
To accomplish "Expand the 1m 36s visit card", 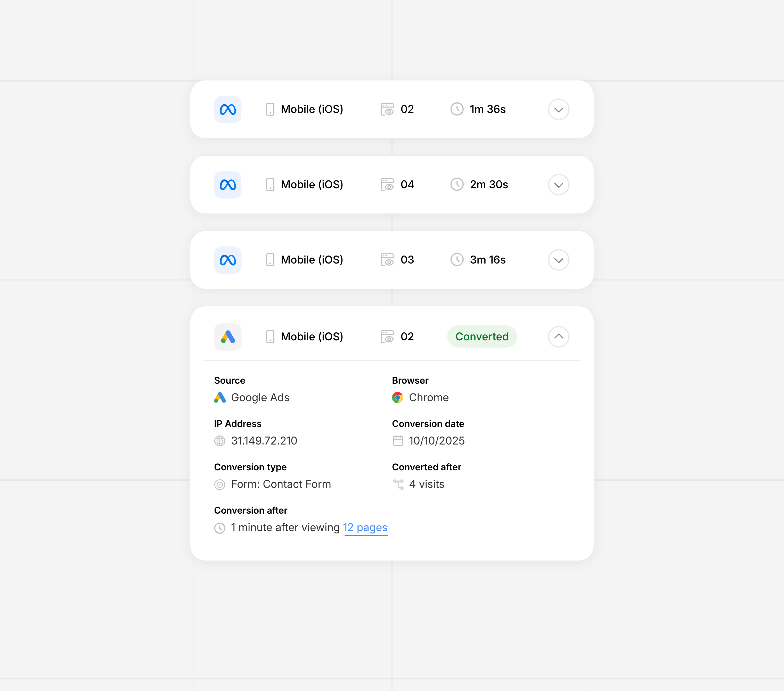I will click(x=558, y=110).
